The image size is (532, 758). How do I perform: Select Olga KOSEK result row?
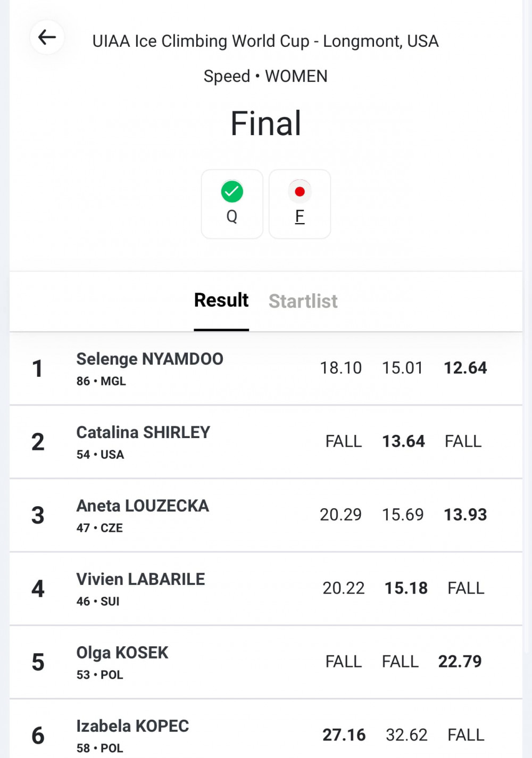(x=266, y=662)
